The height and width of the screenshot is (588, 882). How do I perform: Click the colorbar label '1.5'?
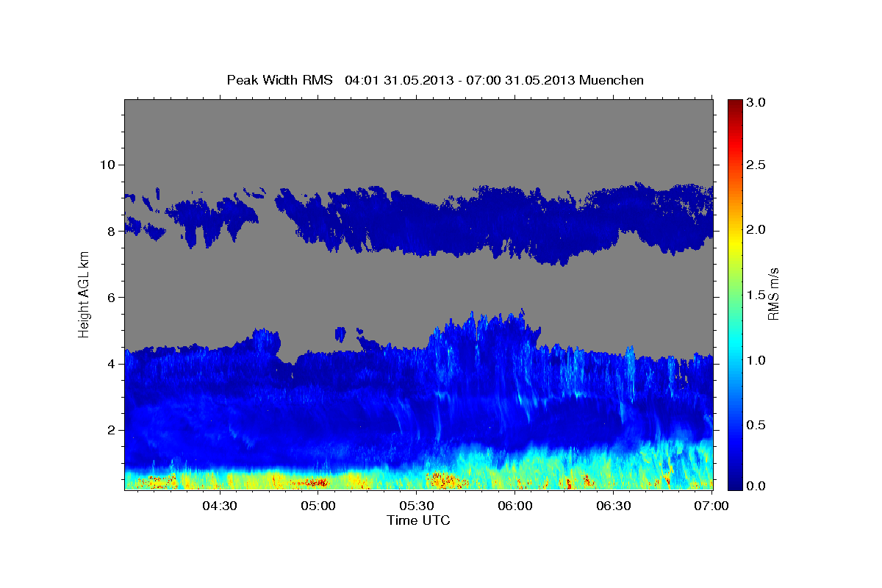(756, 295)
